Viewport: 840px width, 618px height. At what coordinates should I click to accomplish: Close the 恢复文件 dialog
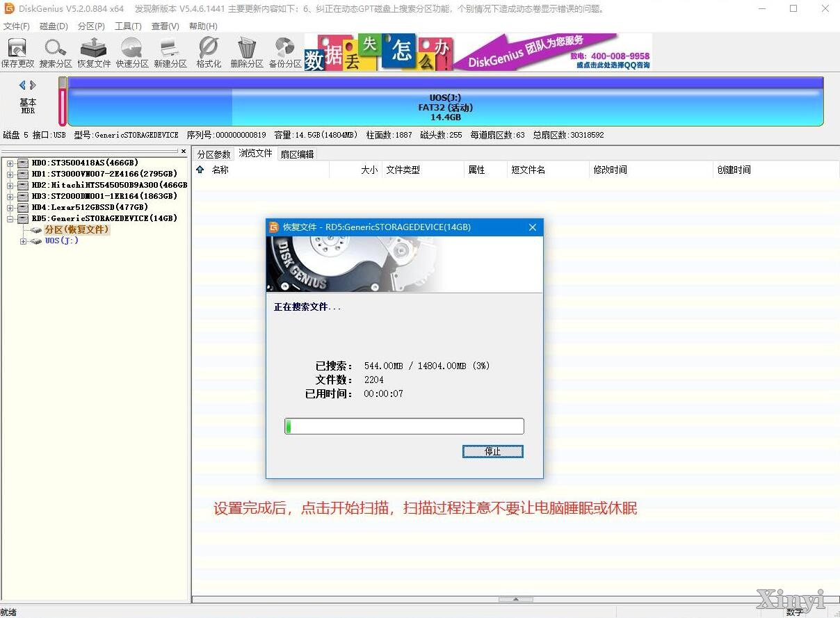tap(533, 227)
